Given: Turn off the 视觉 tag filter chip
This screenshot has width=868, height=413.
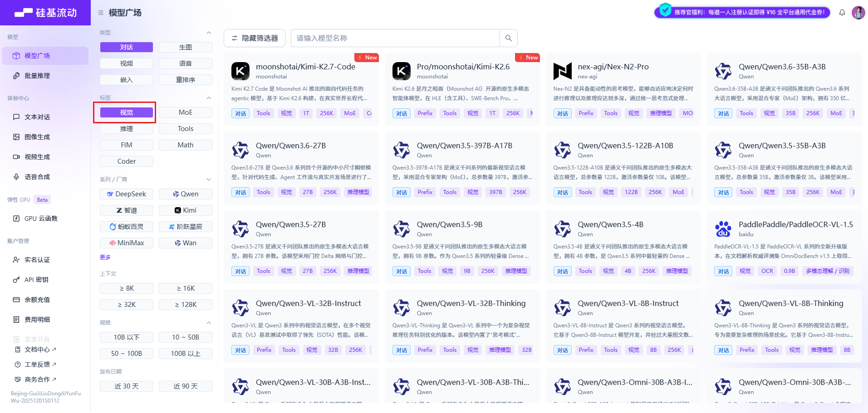Looking at the screenshot, I should (x=127, y=112).
